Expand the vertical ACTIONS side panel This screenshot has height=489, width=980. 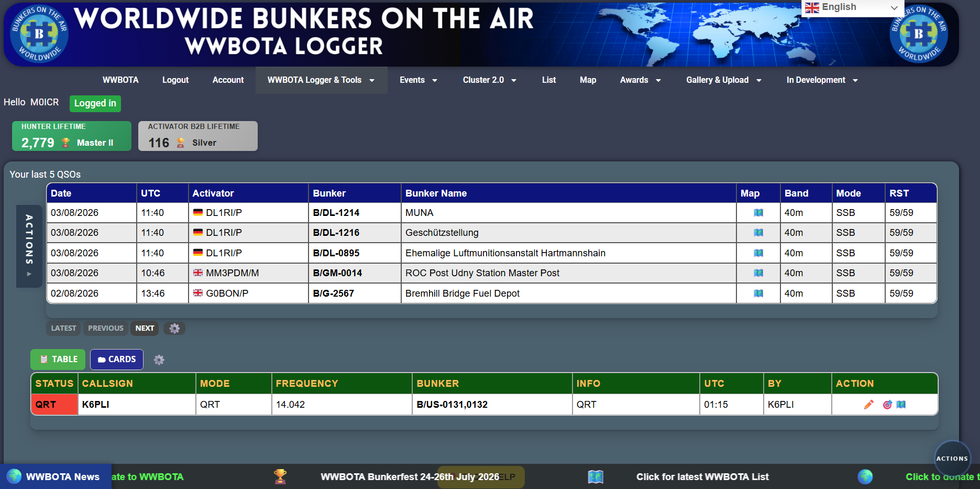29,246
